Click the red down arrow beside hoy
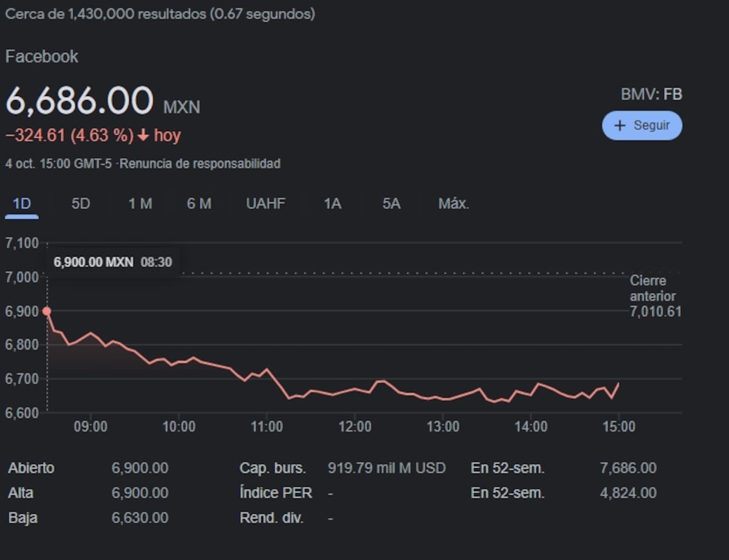This screenshot has width=729, height=560. click(143, 135)
